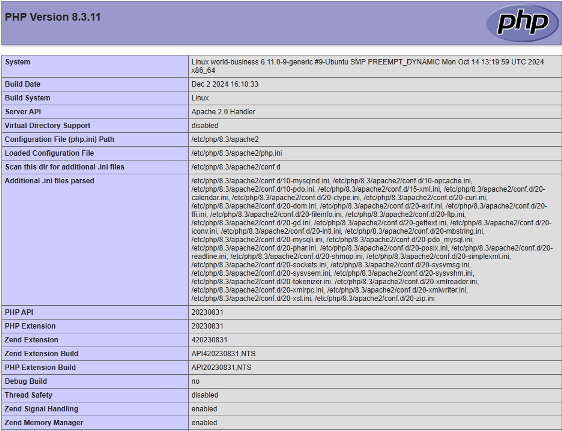
Task: Click 'Scan this dir for additional .ini files' label
Action: [x=65, y=167]
